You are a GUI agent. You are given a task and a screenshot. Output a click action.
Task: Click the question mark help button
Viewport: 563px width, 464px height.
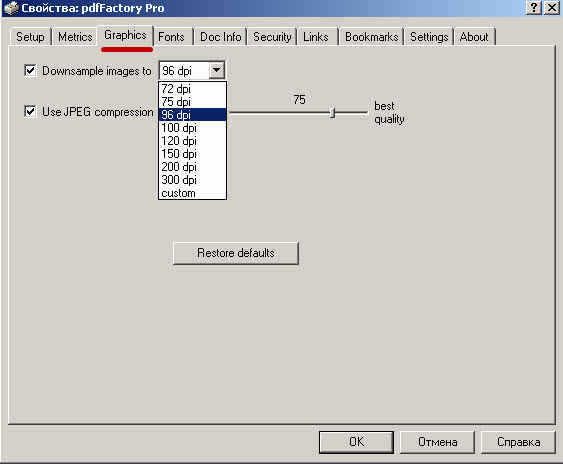(x=534, y=8)
